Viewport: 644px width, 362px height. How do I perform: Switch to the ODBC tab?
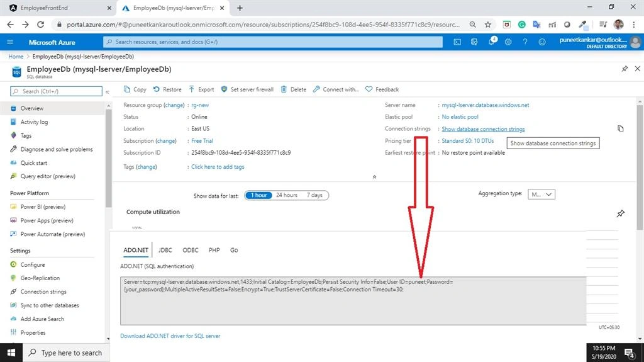pyautogui.click(x=191, y=250)
